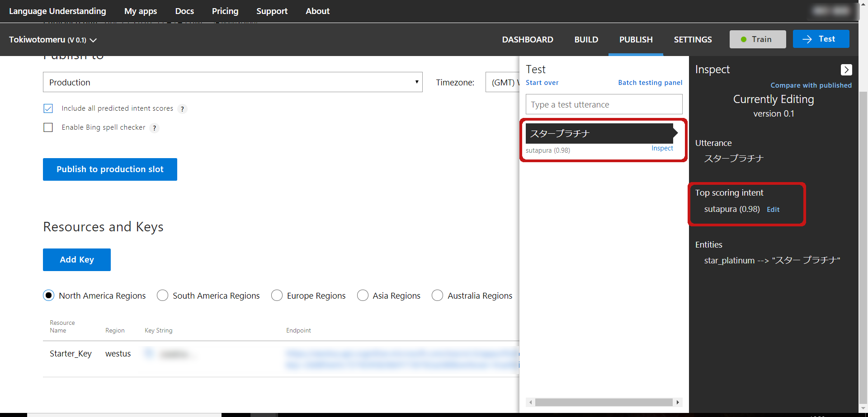
Task: Click the Endpoint column header
Action: pyautogui.click(x=298, y=331)
